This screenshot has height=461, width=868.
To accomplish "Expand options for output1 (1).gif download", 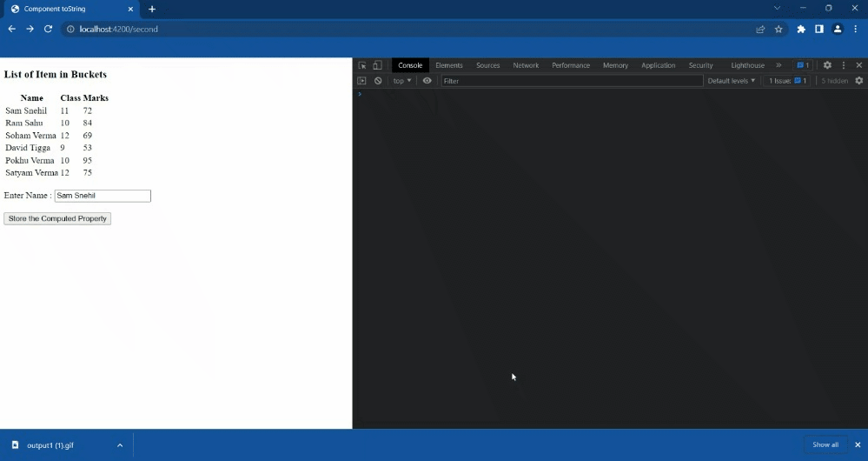I will pos(120,445).
